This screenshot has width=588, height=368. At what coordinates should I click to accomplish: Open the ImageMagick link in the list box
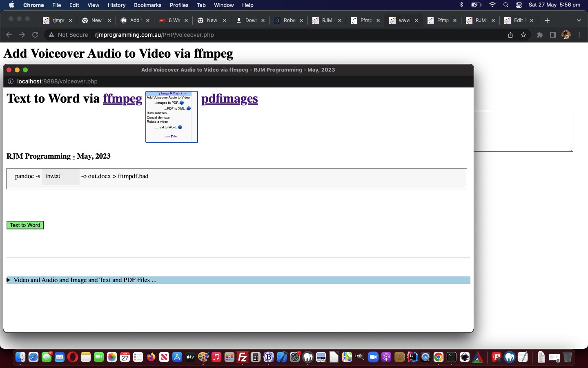(x=171, y=93)
